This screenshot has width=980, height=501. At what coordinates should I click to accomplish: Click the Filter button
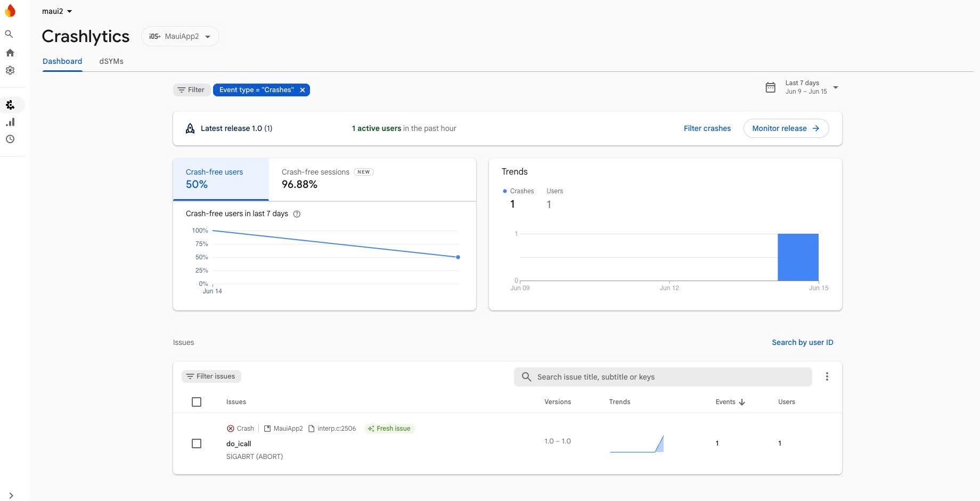coord(191,90)
